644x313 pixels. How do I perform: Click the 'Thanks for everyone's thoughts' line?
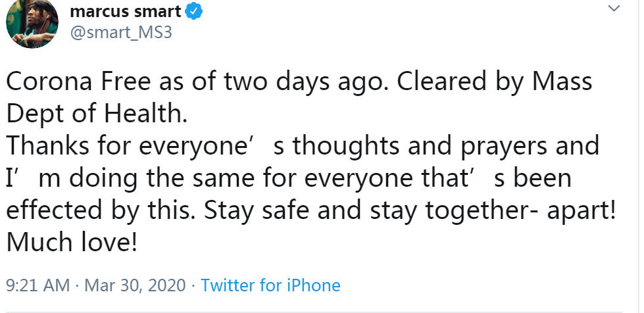pos(303,146)
